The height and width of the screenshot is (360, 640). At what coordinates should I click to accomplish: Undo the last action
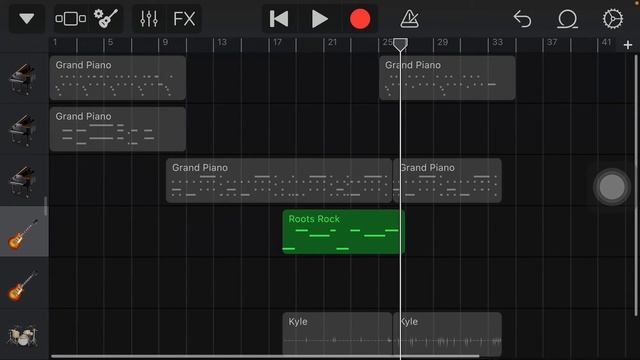522,19
